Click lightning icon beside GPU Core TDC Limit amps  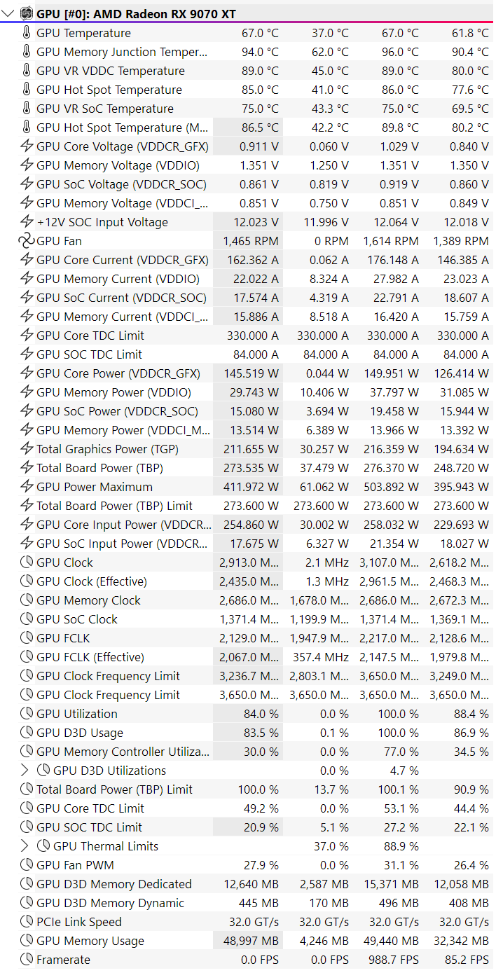27,336
